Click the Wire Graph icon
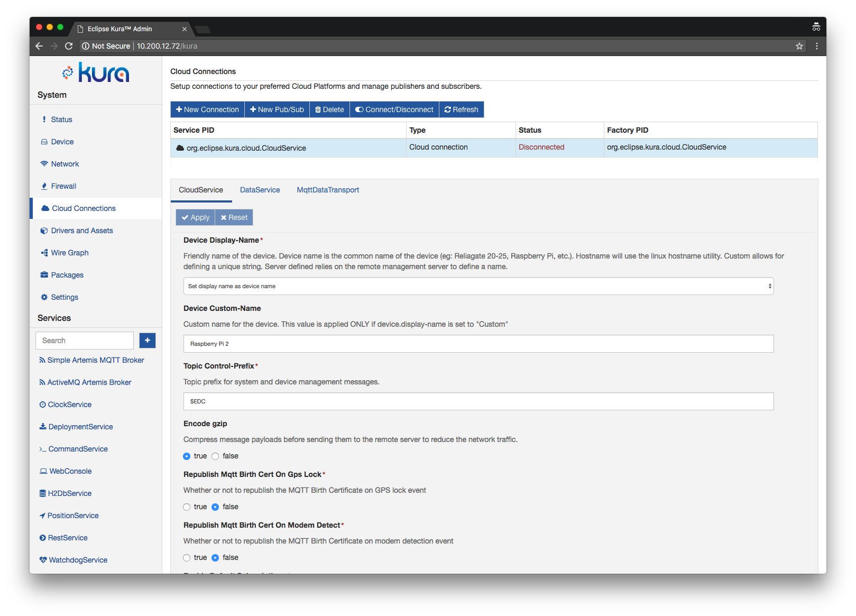The height and width of the screenshot is (616, 856). [x=44, y=253]
